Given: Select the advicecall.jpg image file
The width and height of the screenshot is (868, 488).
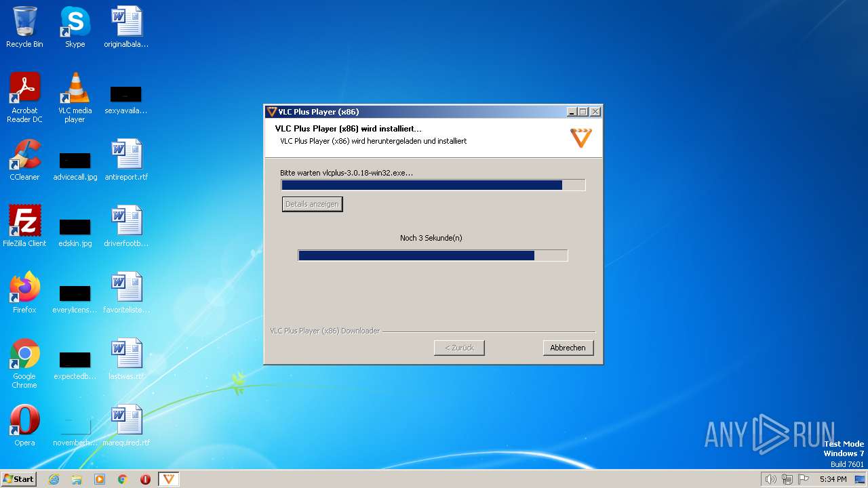Looking at the screenshot, I should [75, 166].
